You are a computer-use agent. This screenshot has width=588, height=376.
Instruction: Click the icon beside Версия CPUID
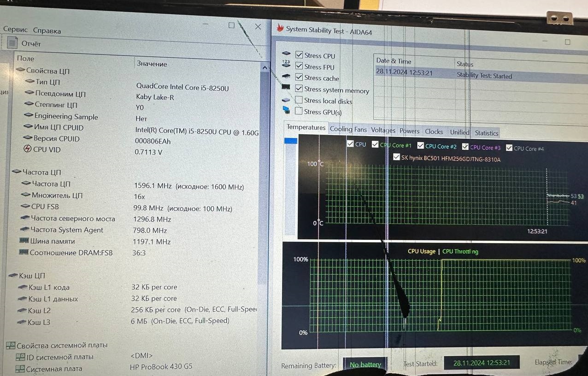click(x=28, y=138)
